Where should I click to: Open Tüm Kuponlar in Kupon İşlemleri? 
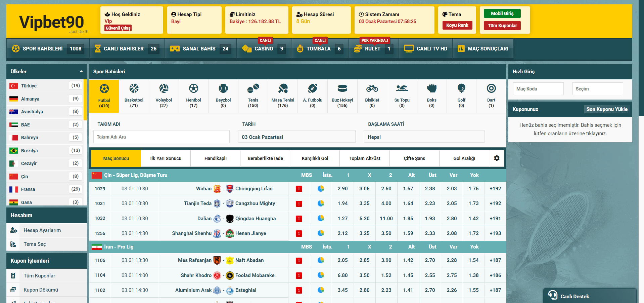(x=47, y=276)
